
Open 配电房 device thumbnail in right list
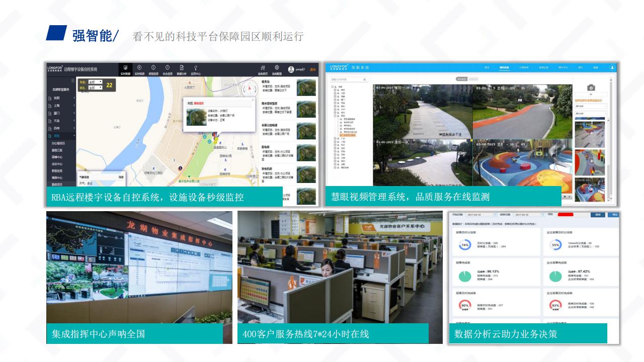point(306,153)
